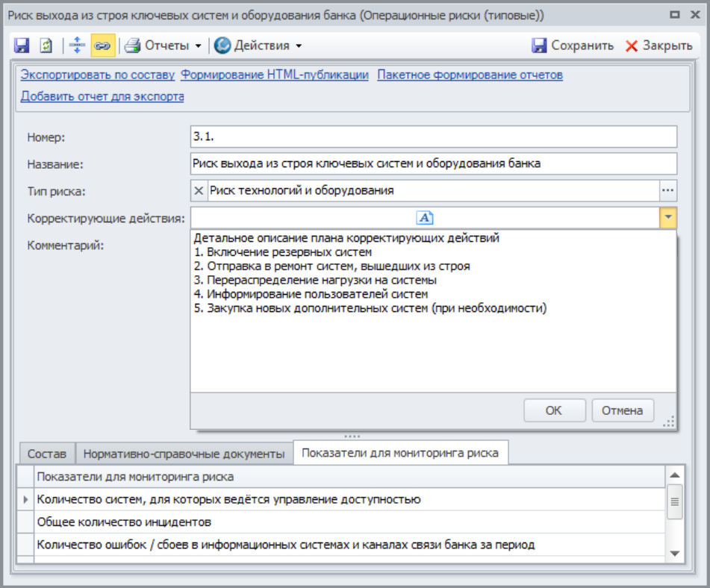
Task: Click the text editor A icon
Action: tap(425, 218)
